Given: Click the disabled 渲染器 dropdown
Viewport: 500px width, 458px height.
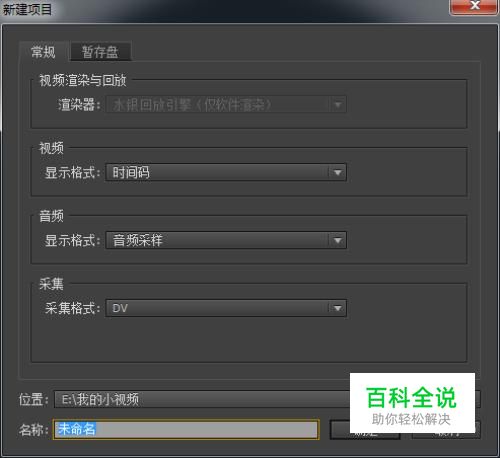Looking at the screenshot, I should (x=226, y=105).
